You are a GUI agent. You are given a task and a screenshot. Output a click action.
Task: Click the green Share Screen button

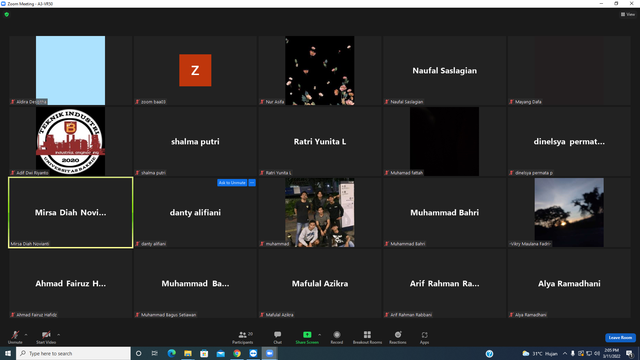(x=307, y=337)
